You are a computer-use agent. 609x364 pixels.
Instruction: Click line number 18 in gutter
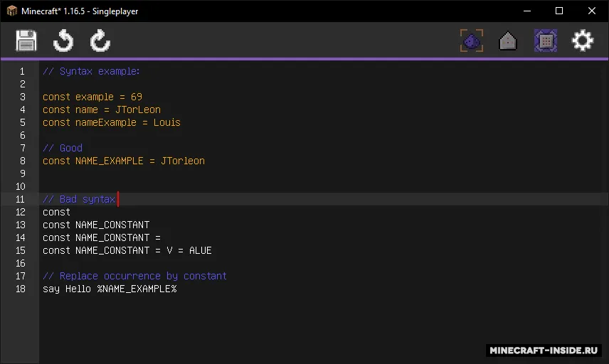coord(20,289)
